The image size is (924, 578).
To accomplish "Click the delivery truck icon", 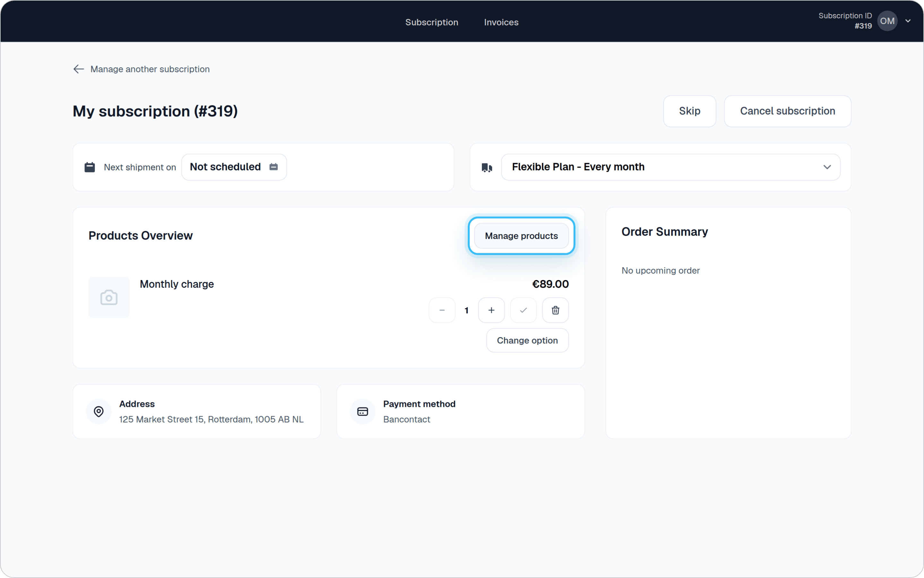I will pyautogui.click(x=487, y=167).
